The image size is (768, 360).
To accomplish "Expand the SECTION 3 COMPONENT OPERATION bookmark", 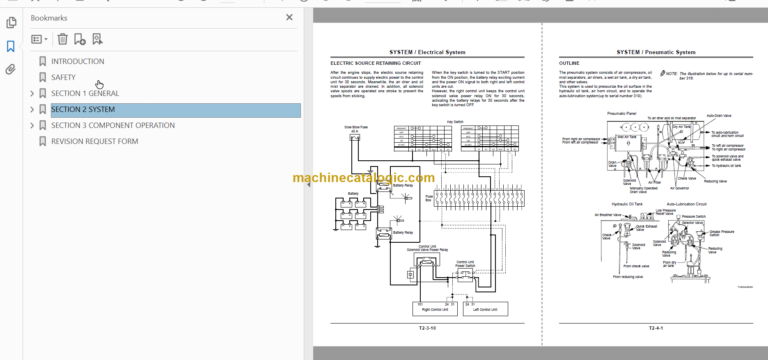I will pyautogui.click(x=32, y=125).
